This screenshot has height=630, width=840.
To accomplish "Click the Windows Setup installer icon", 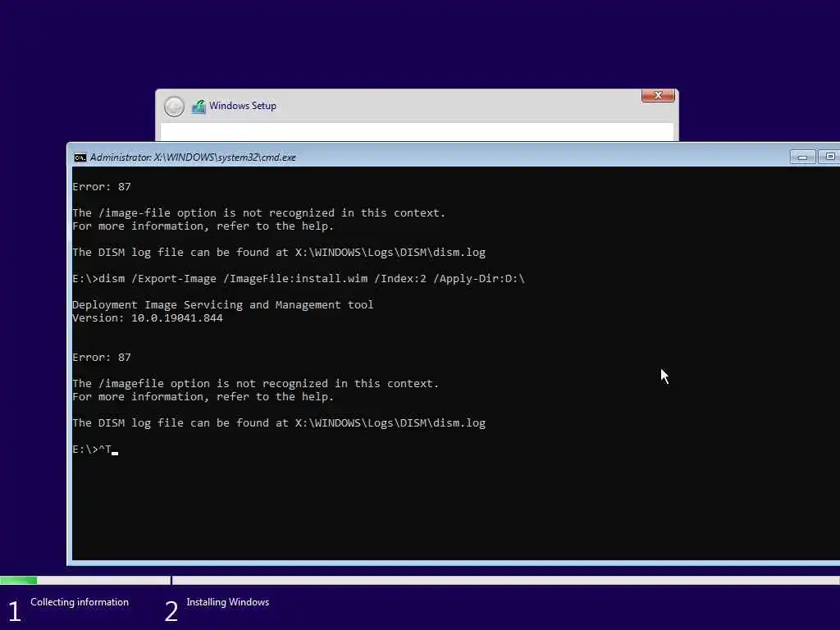I will [199, 107].
